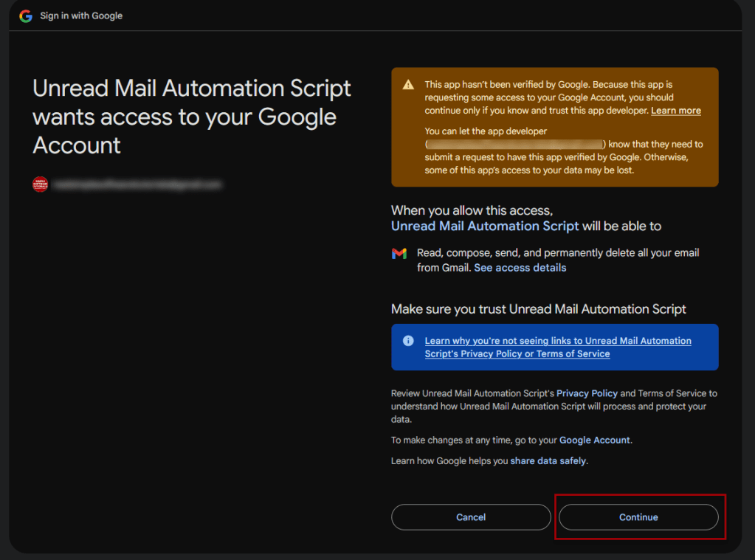This screenshot has height=560, width=755.
Task: Open link about missing Privacy Policy links
Action: click(558, 348)
